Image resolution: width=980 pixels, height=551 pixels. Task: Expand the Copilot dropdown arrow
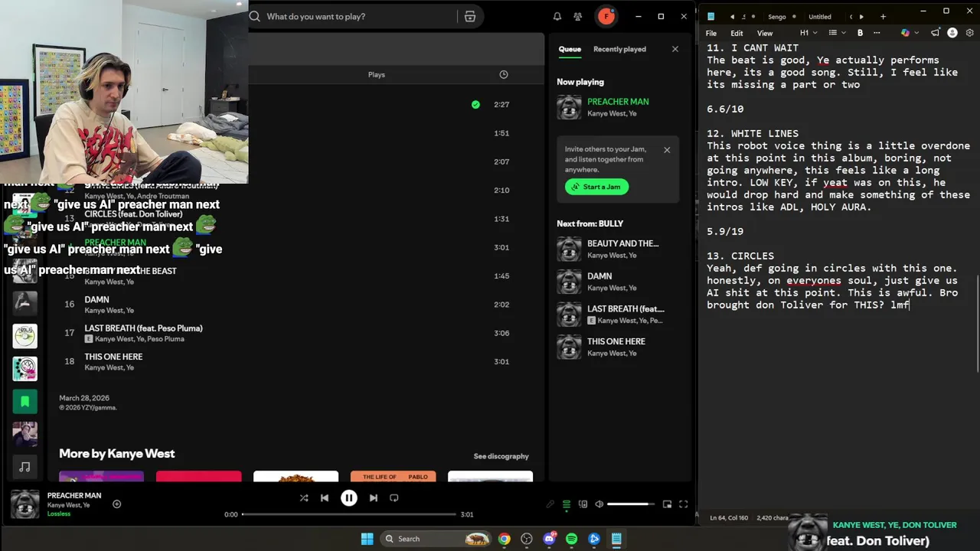tap(916, 33)
